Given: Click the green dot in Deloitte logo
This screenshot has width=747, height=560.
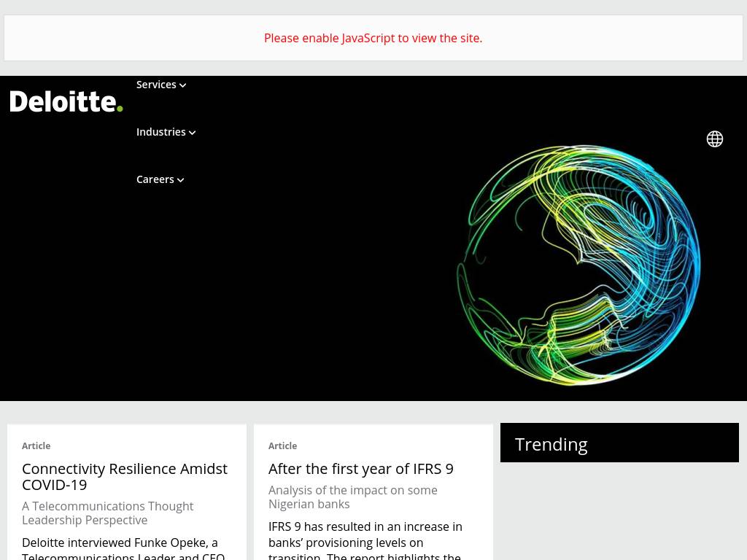Looking at the screenshot, I should 120,109.
